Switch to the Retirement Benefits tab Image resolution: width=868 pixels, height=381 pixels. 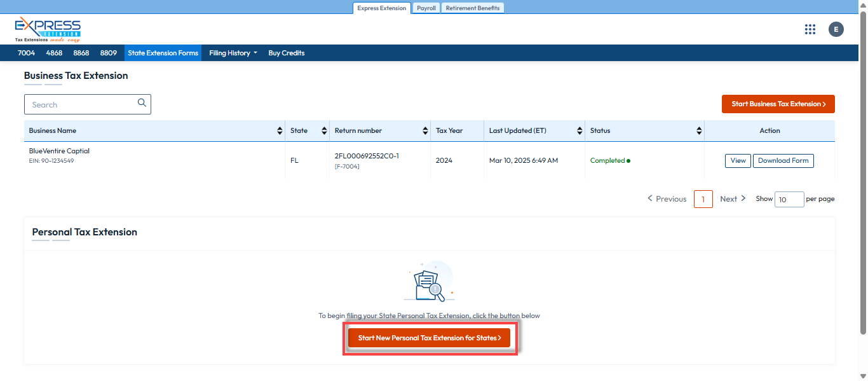pyautogui.click(x=473, y=8)
